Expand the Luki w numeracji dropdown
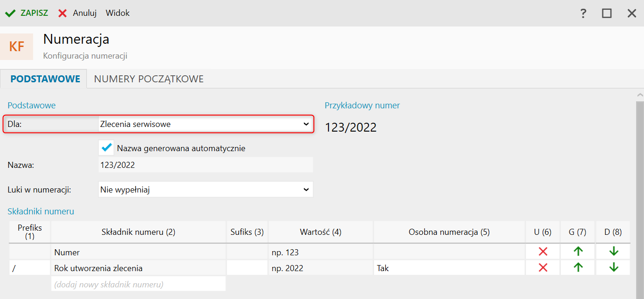 (x=205, y=190)
